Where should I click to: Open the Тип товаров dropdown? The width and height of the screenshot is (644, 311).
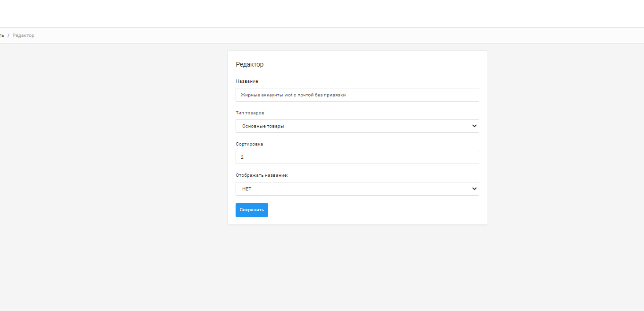(357, 126)
